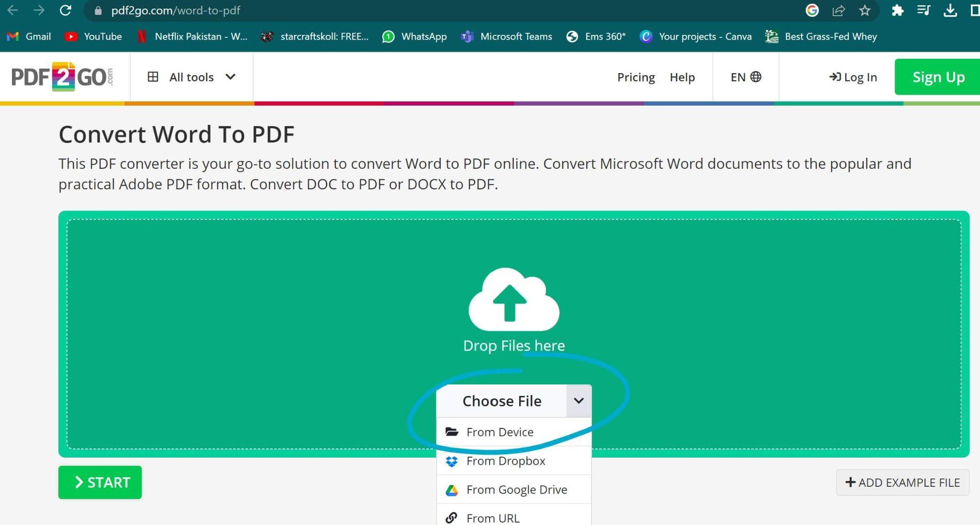Bookmark the page with the star icon
Viewport: 980px width, 525px height.
(x=864, y=11)
